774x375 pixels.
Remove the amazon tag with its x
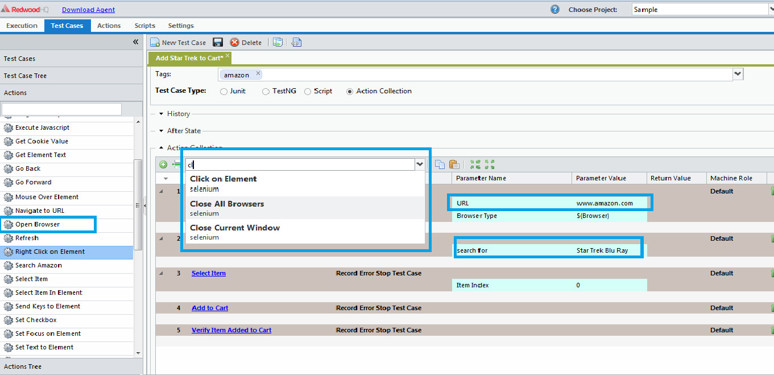[258, 73]
